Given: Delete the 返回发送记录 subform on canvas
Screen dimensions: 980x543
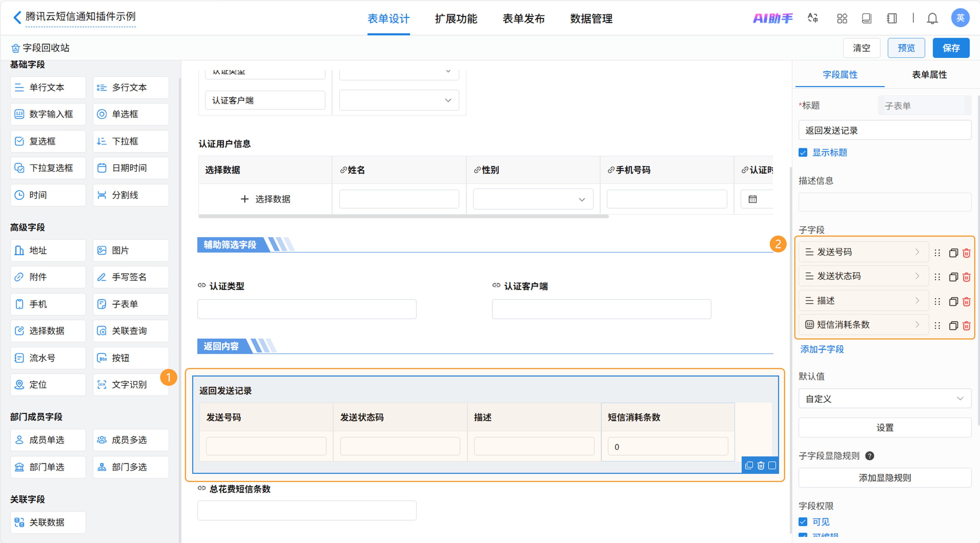Looking at the screenshot, I should pyautogui.click(x=760, y=466).
